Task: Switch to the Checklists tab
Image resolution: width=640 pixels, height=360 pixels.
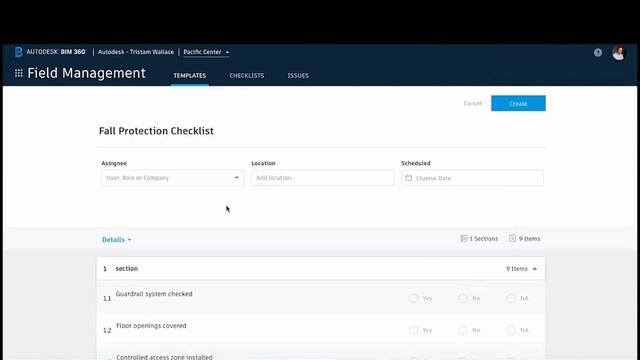Action: (247, 76)
